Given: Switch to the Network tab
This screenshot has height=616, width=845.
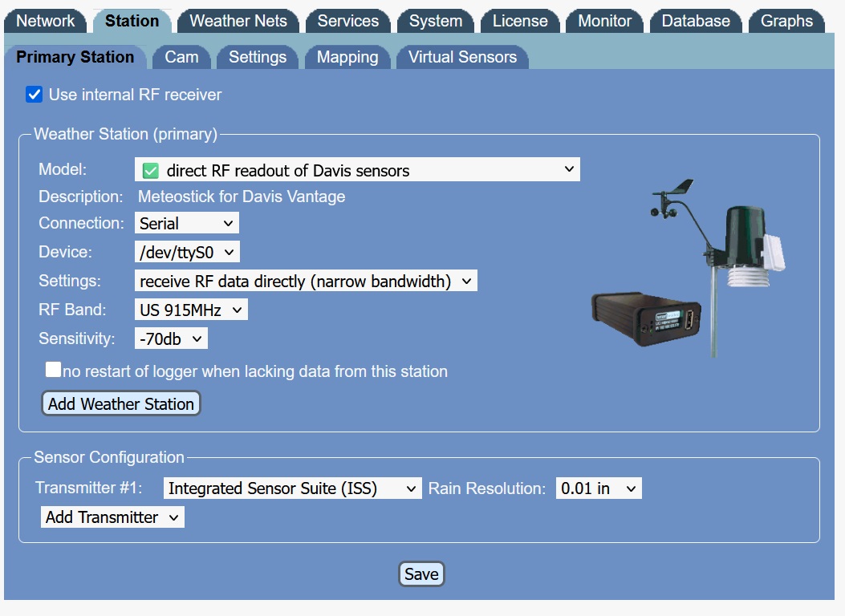Looking at the screenshot, I should (46, 21).
